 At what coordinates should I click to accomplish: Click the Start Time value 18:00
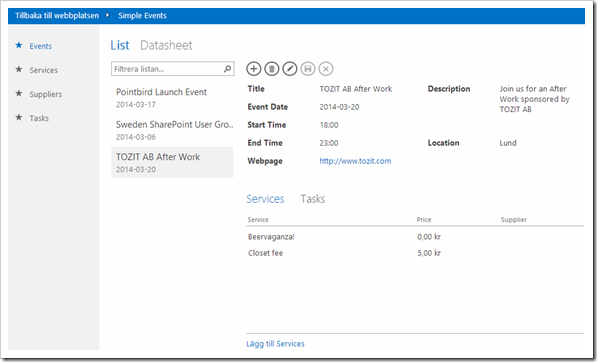tap(329, 125)
